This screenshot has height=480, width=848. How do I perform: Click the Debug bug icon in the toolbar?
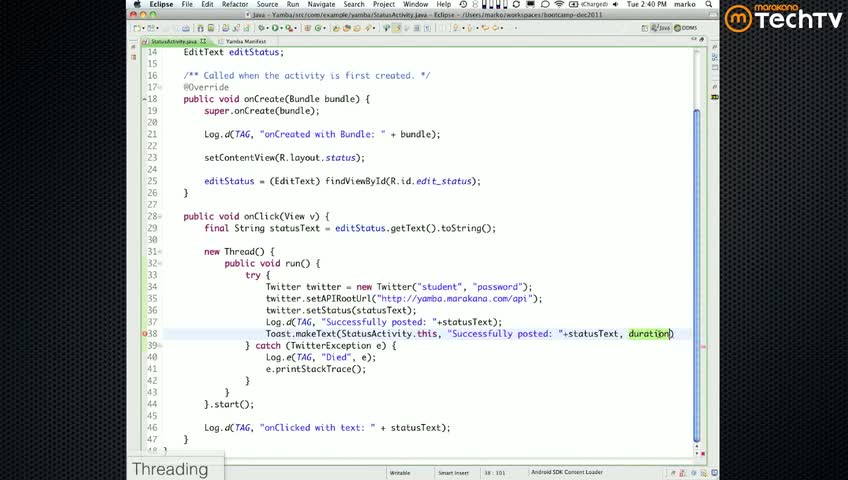[261, 28]
